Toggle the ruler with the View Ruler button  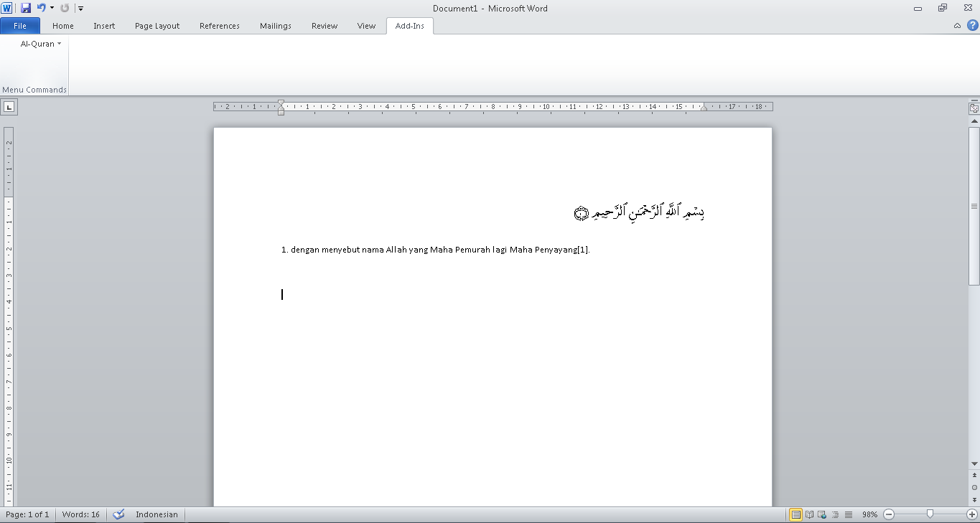click(x=974, y=108)
